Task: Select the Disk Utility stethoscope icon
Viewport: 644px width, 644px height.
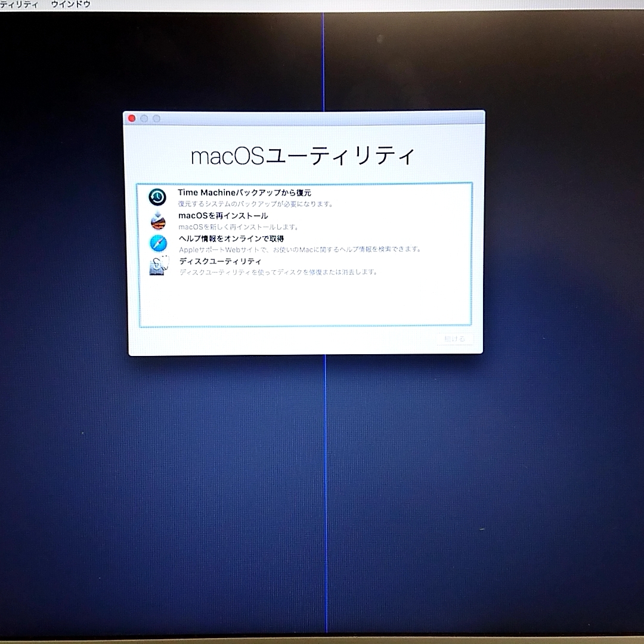Action: [159, 265]
